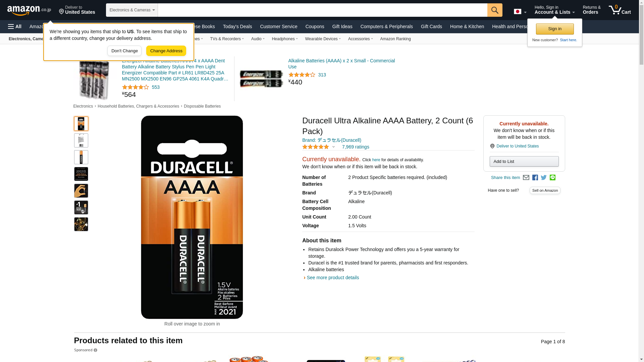Viewport: 644px width, 362px height.
Task: Open Today's Deals tab
Action: 237,26
